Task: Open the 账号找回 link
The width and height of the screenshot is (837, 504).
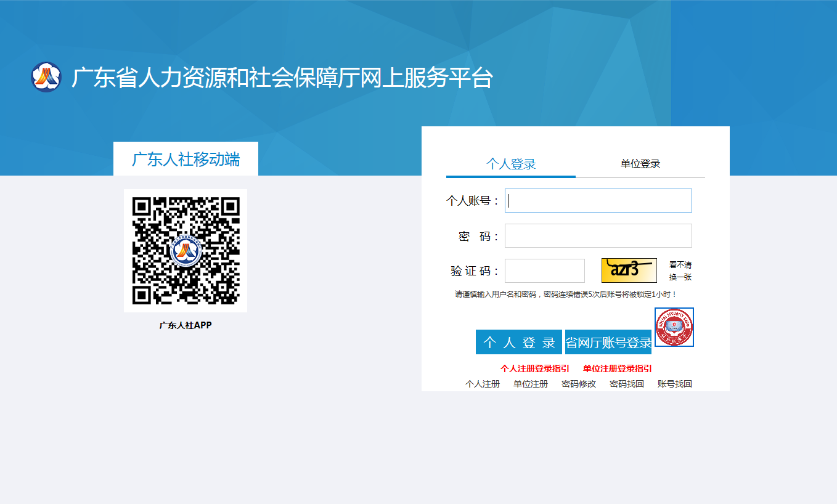Action: pyautogui.click(x=675, y=384)
